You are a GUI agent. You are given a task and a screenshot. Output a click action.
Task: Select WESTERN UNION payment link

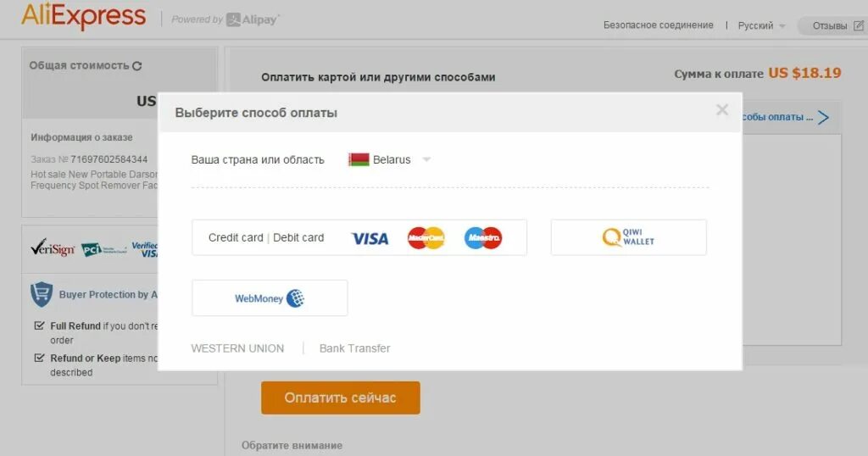[237, 348]
